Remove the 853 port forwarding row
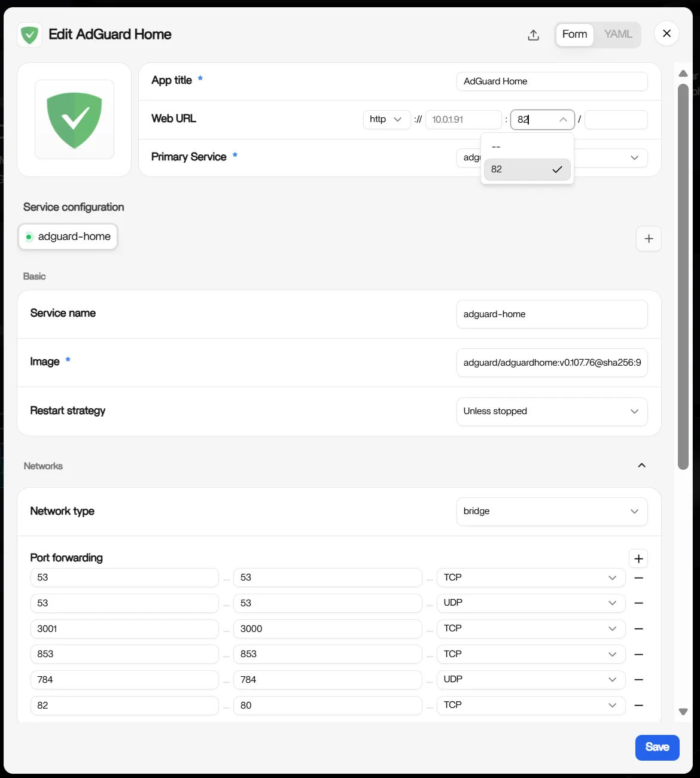 point(638,655)
